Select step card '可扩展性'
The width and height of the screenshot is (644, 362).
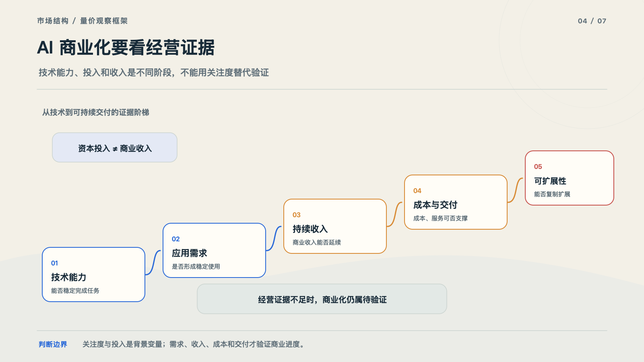[x=570, y=178]
